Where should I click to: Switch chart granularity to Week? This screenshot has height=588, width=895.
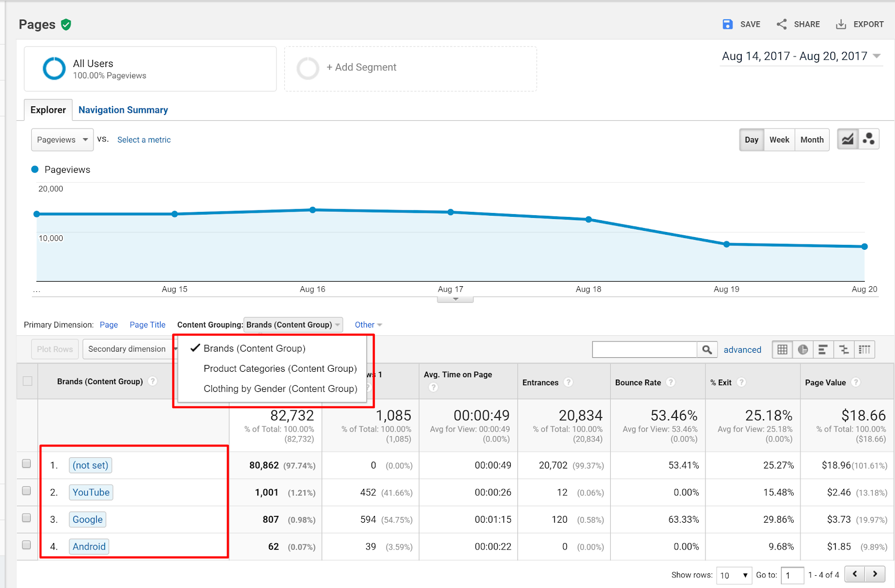coord(779,140)
